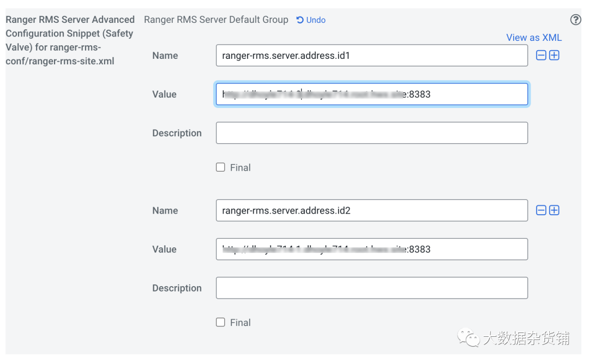Click the Description label of the id1 entry

177,133
